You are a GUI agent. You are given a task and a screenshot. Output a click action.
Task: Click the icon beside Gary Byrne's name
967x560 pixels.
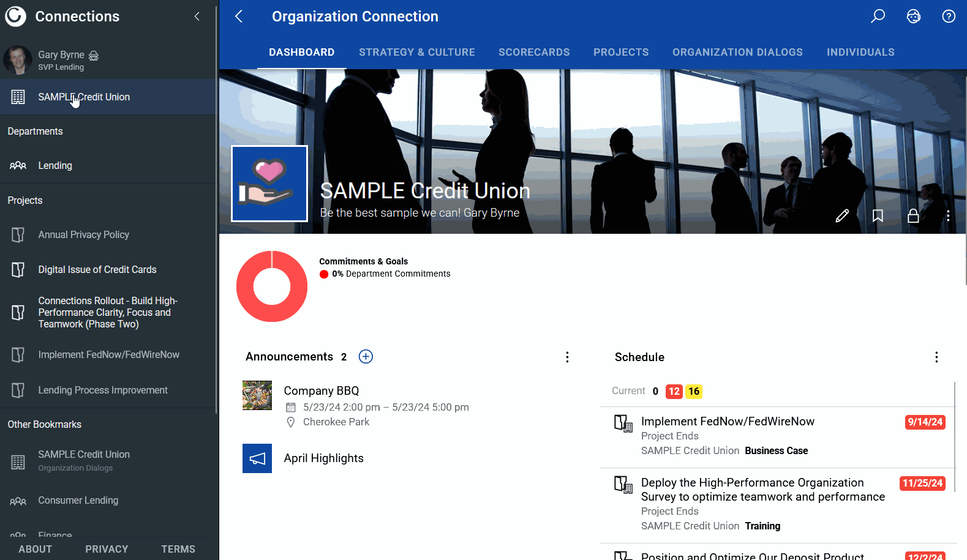[94, 55]
